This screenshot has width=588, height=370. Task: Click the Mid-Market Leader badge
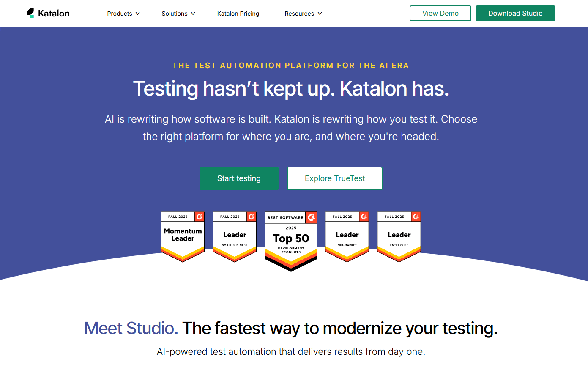point(347,235)
